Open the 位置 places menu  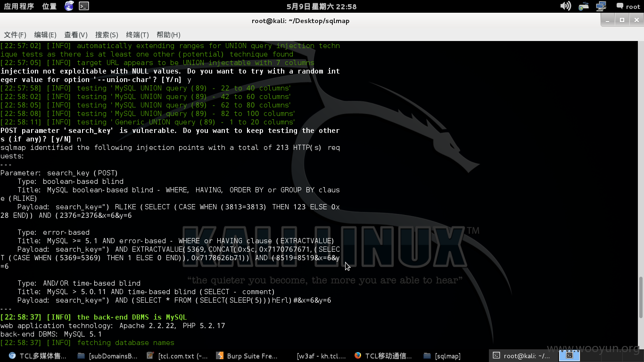click(50, 6)
